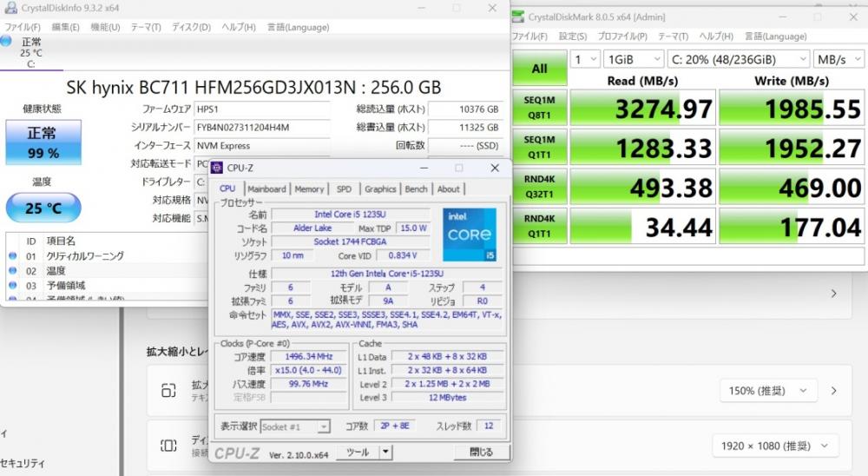The image size is (868, 476).
Task: Click the 閉じる button in CPU-Z
Action: click(x=481, y=453)
